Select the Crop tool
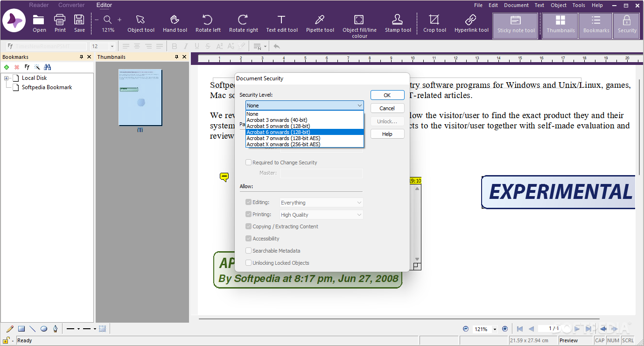Screen dimensions: 644x346 pos(434,24)
